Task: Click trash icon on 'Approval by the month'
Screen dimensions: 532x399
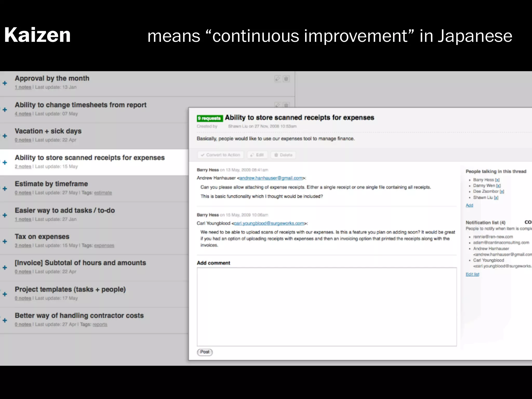Action: click(x=286, y=79)
